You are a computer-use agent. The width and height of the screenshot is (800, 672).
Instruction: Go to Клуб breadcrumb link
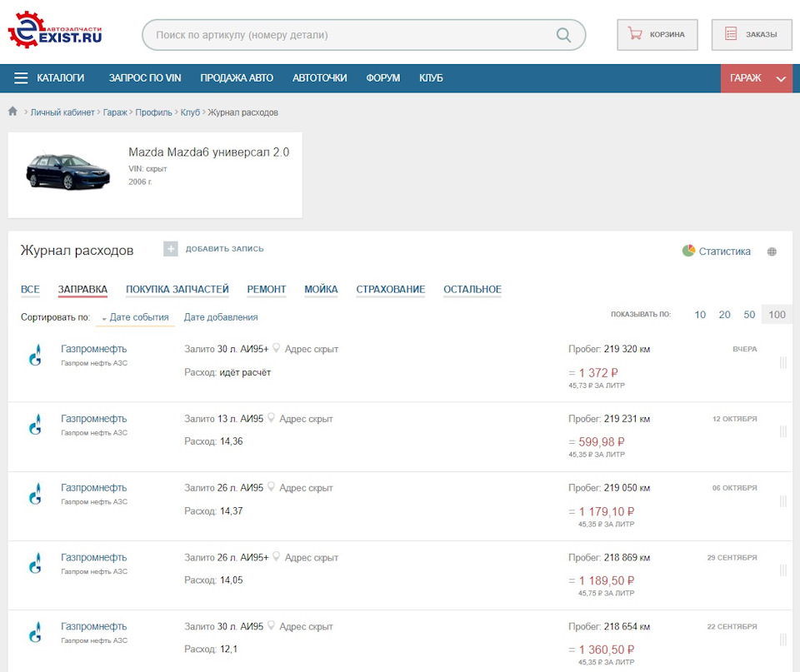190,112
